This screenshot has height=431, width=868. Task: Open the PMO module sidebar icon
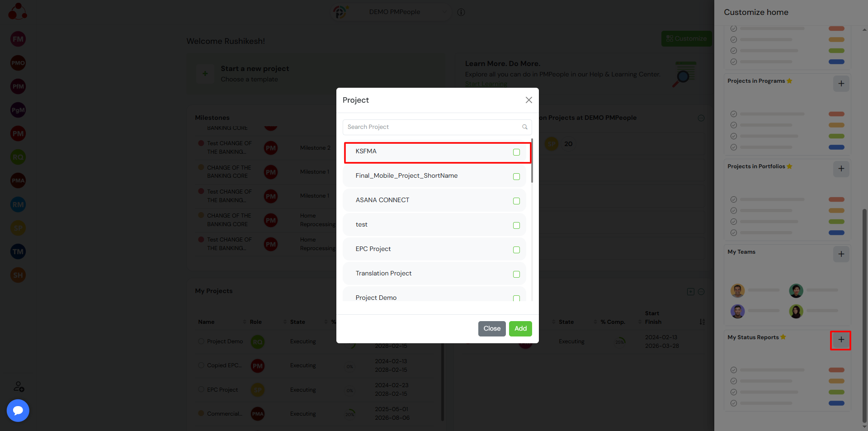18,63
